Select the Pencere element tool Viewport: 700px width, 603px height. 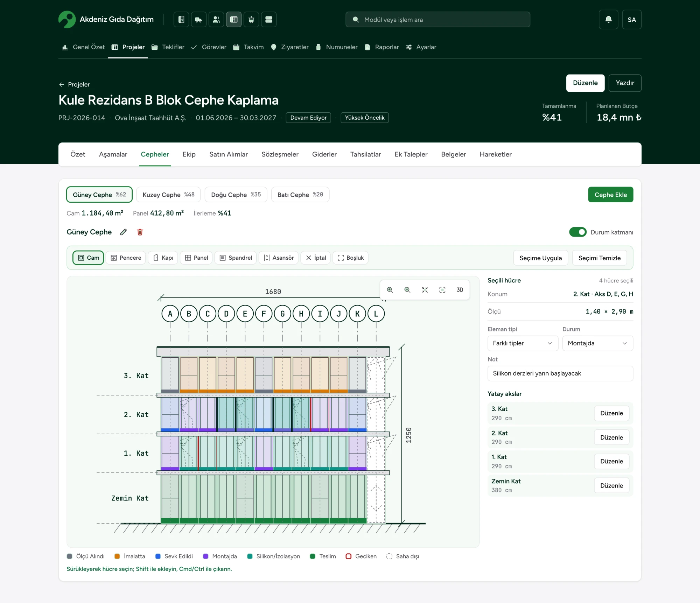126,258
